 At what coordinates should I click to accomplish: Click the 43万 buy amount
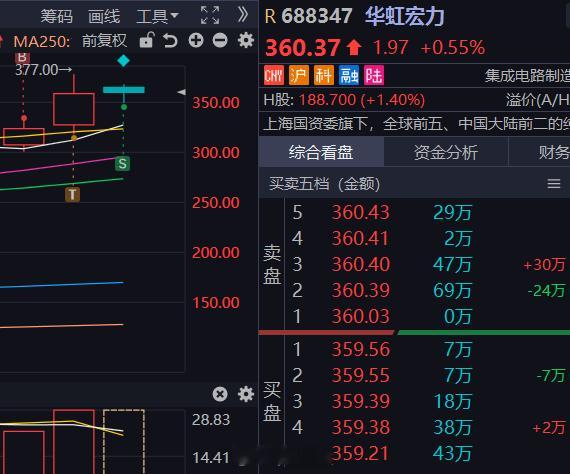point(452,454)
